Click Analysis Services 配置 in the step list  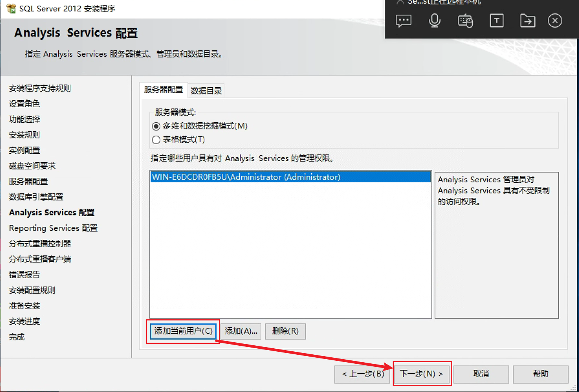pyautogui.click(x=52, y=213)
